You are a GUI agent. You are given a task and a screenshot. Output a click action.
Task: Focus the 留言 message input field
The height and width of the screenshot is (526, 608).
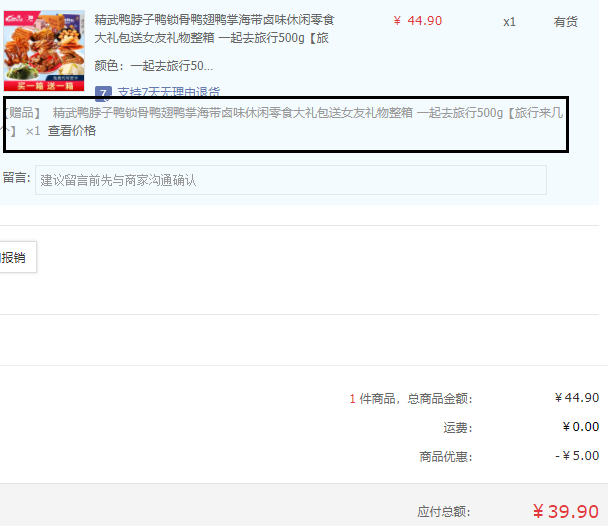[x=291, y=180]
